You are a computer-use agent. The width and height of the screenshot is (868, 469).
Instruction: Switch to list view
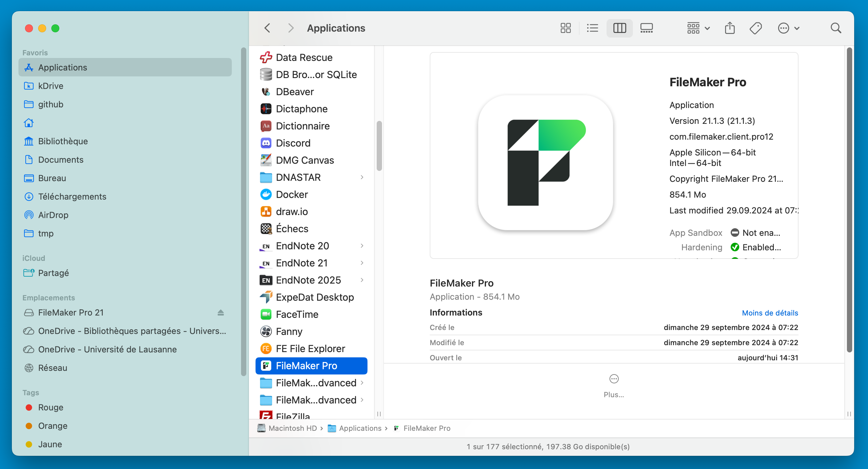(592, 28)
